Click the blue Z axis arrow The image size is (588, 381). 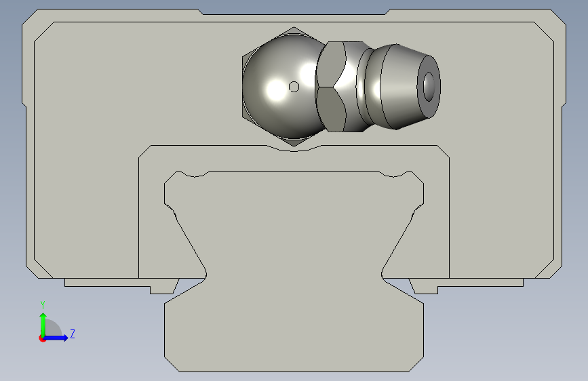tap(56, 338)
